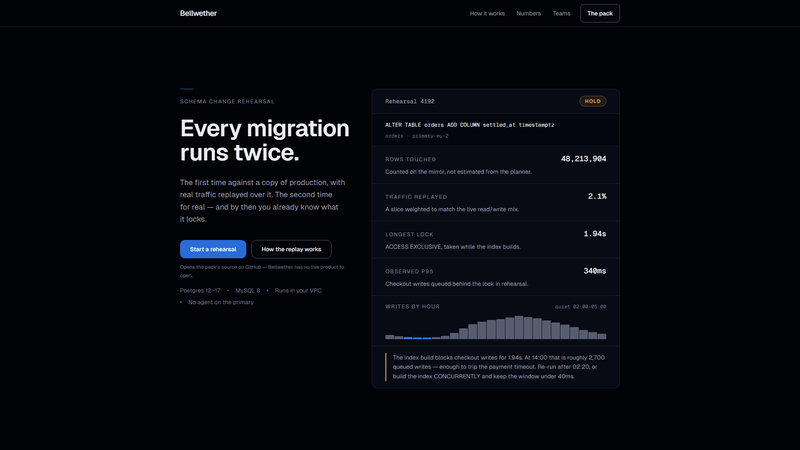
Task: Click The pack button in header
Action: pyautogui.click(x=599, y=13)
